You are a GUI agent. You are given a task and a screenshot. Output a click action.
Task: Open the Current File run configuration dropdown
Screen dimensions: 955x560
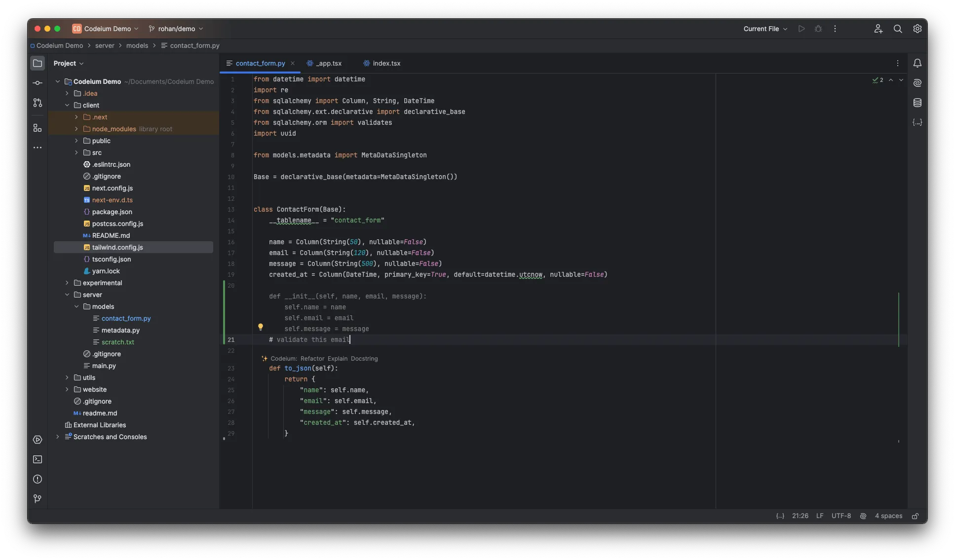pos(765,29)
